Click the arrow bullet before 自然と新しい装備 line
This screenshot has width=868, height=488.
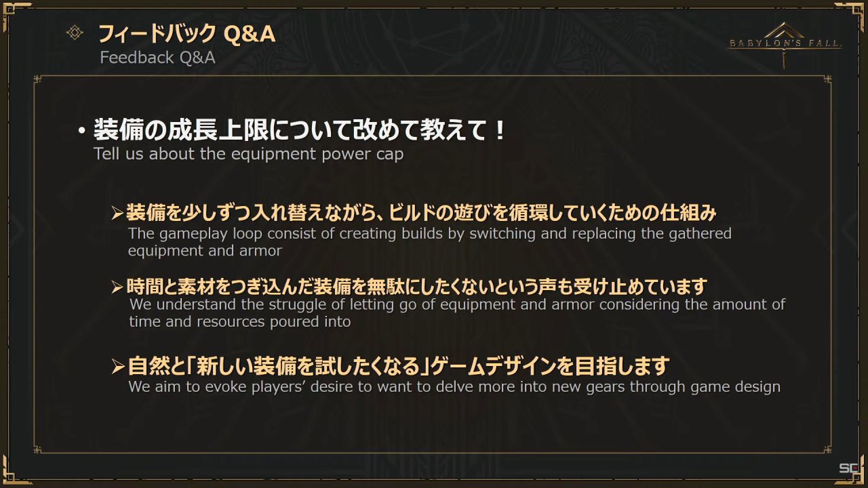point(117,368)
